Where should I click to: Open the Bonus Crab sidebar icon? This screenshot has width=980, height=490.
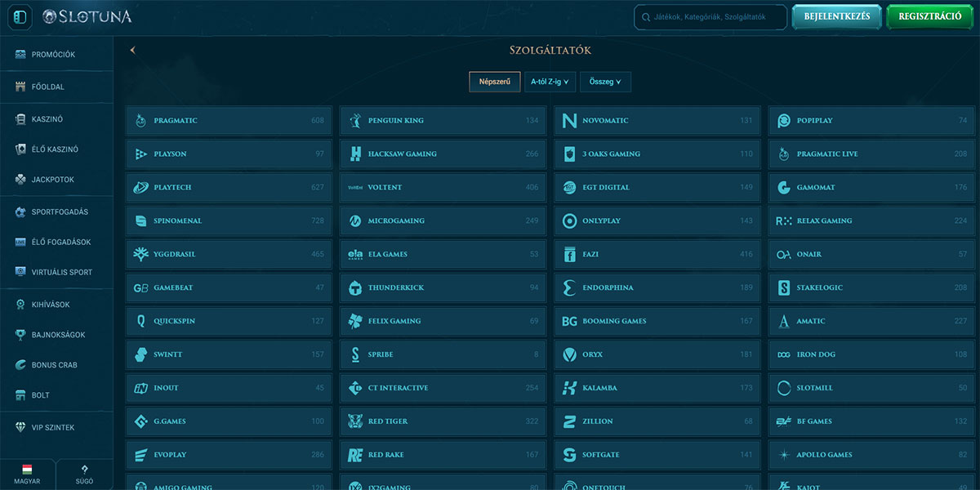21,365
